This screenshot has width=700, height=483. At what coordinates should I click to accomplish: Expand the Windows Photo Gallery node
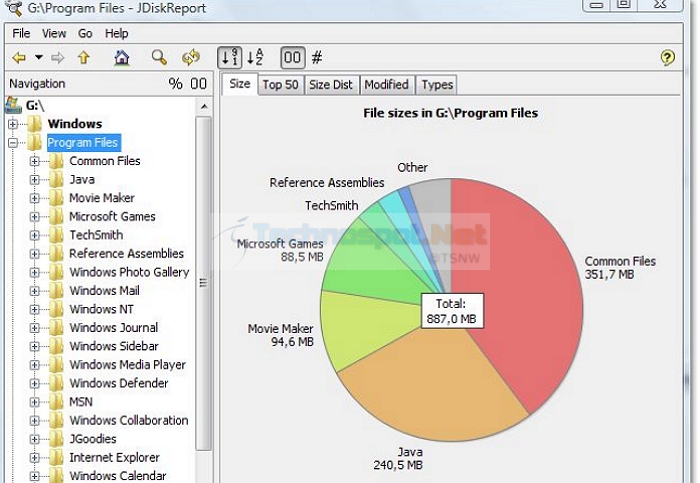coord(34,272)
